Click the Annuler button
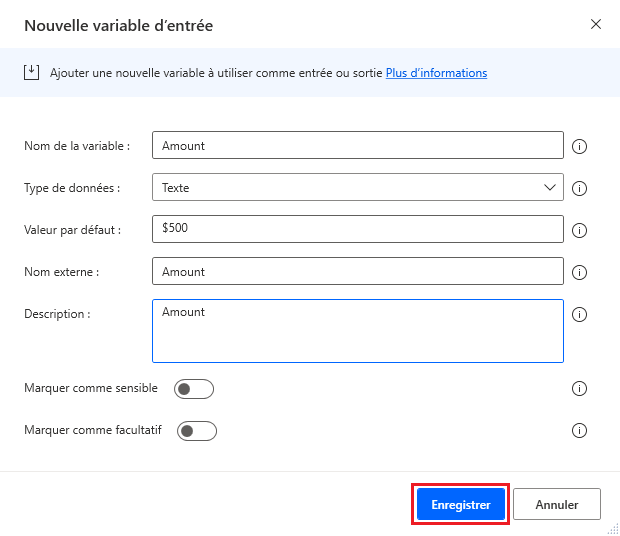Viewport: 620px width, 536px height. click(557, 505)
